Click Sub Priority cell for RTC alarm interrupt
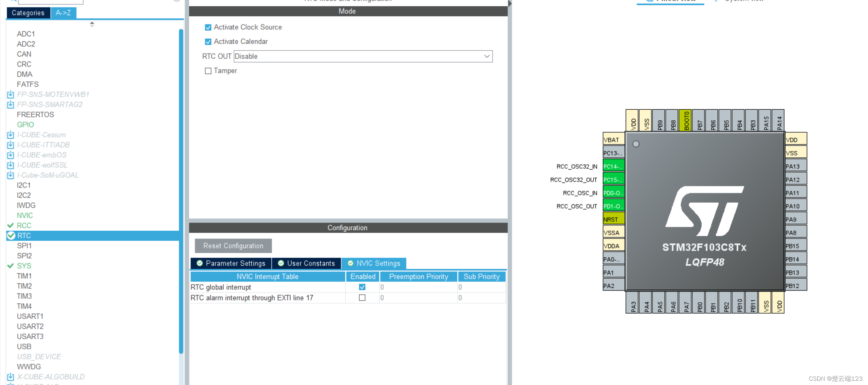This screenshot has height=385, width=868. click(x=482, y=298)
